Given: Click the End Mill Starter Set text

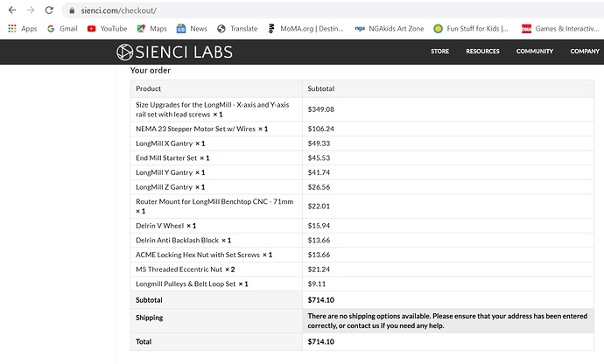Looking at the screenshot, I should (x=166, y=157).
